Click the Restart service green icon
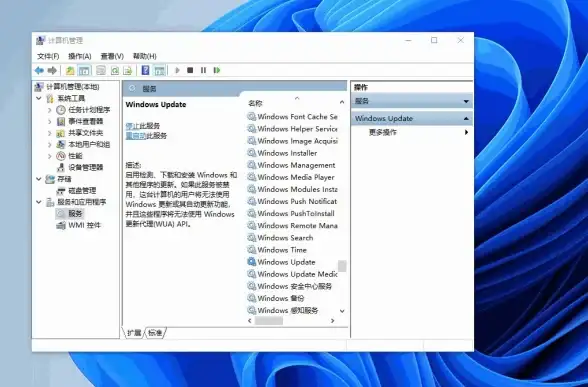This screenshot has width=588, height=387. click(x=216, y=70)
